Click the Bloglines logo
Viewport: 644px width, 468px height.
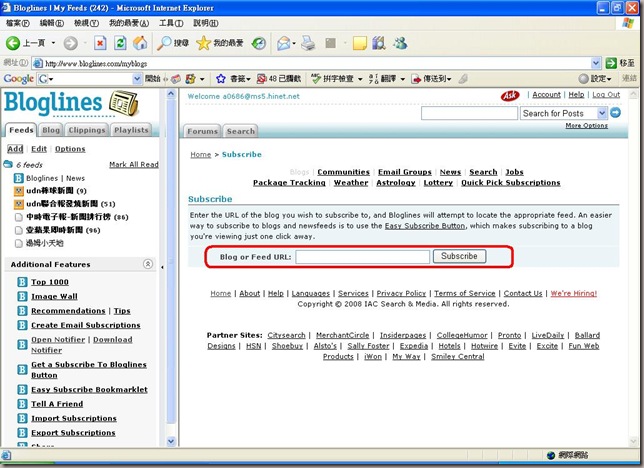70,103
